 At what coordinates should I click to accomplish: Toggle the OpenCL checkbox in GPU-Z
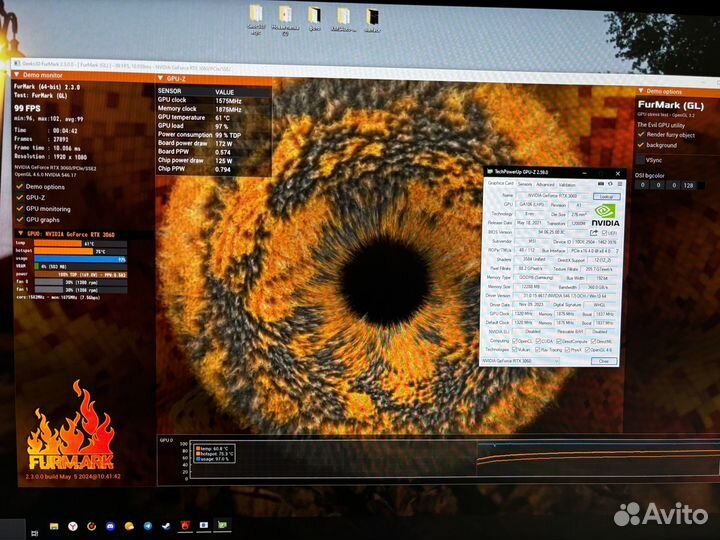(515, 341)
